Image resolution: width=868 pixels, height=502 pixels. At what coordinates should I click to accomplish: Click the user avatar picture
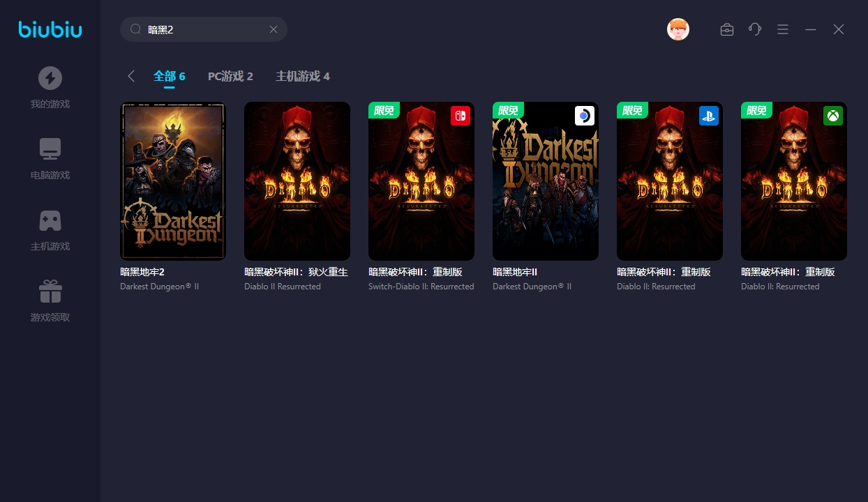[x=678, y=29]
